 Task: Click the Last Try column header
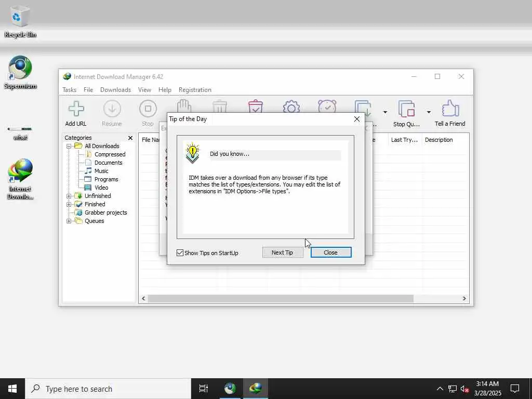pos(404,140)
